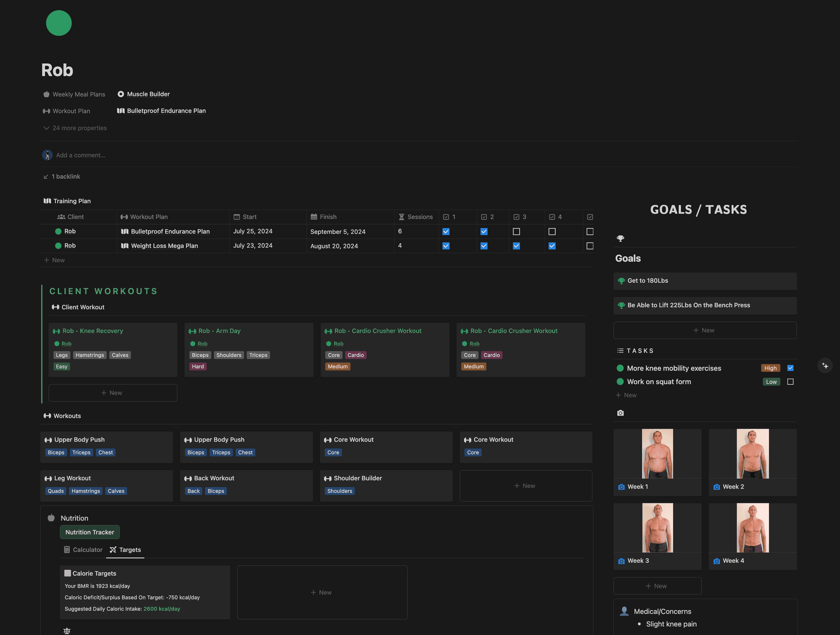
Task: Open the Notion AI sparkle icon on right edge
Action: pos(825,365)
